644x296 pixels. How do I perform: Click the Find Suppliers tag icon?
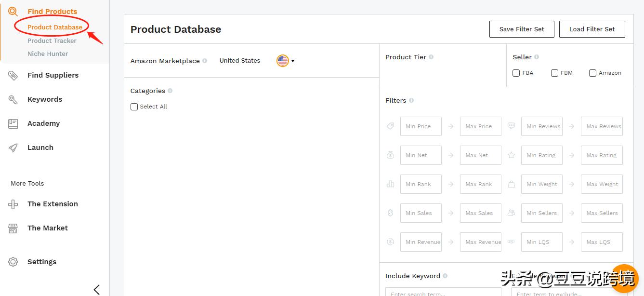pos(13,75)
